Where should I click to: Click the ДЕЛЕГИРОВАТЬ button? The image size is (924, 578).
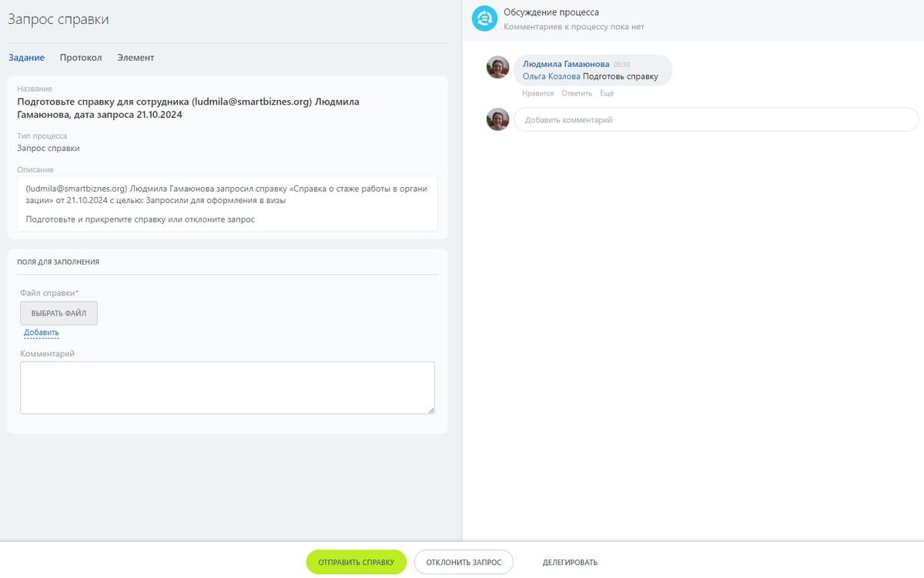point(570,563)
